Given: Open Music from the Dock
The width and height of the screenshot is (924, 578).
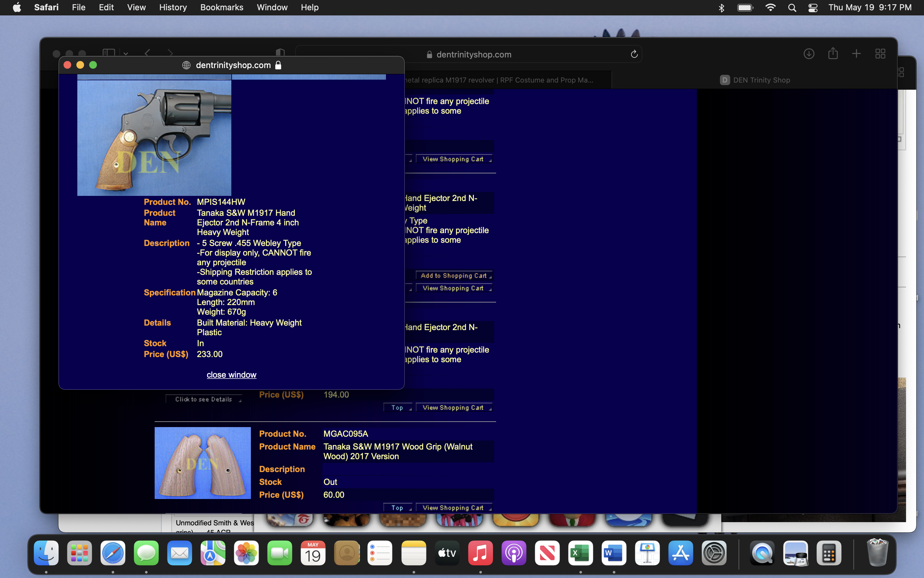Looking at the screenshot, I should point(480,553).
